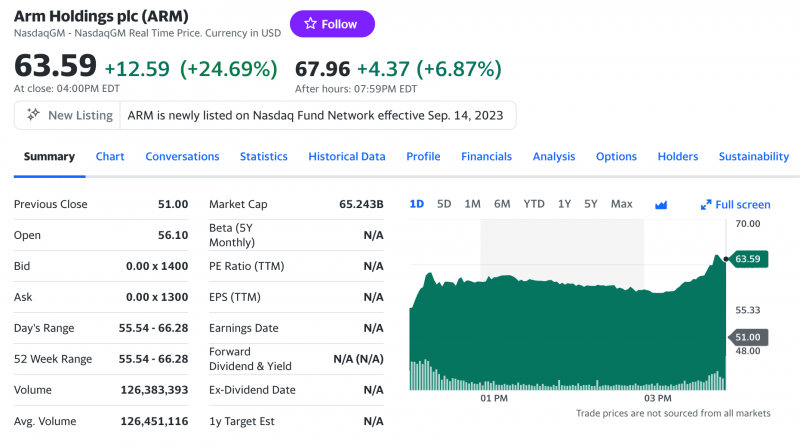Click the New Listing sparkle icon
Screen dimensions: 800x447
point(33,115)
